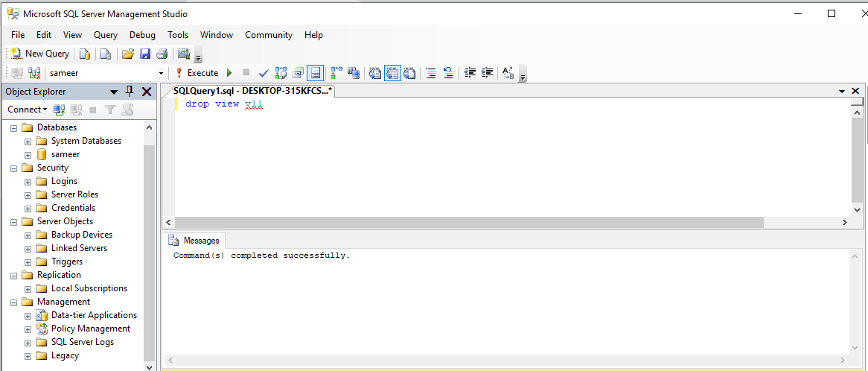Save the query with the floppy disk icon

pyautogui.click(x=145, y=54)
